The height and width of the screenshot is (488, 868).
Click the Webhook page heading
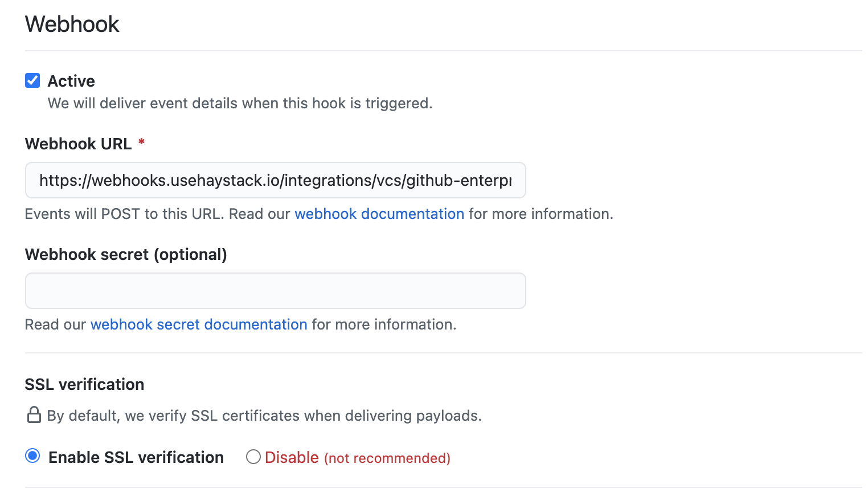coord(72,25)
